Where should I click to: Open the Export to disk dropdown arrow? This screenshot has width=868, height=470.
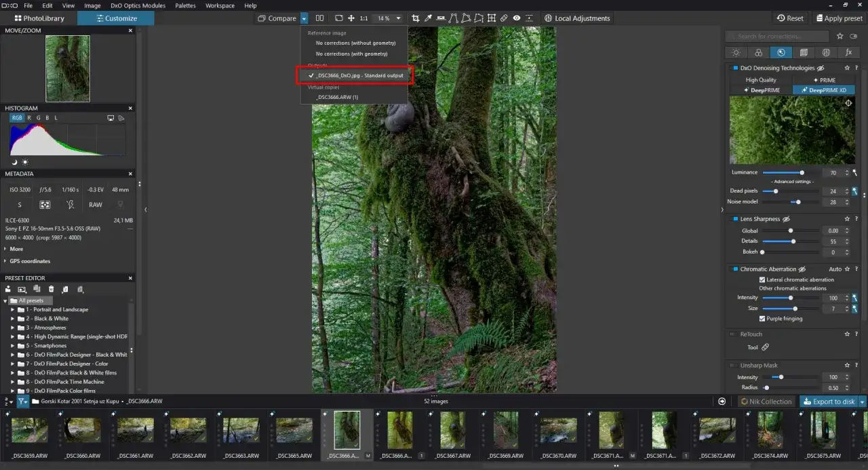click(863, 402)
